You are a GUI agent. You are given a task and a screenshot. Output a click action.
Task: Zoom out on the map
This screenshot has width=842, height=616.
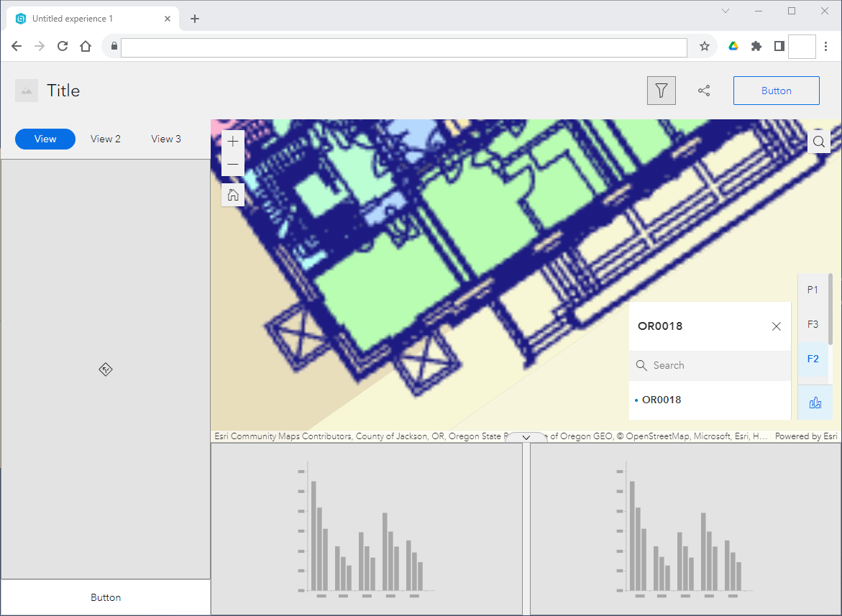232,164
